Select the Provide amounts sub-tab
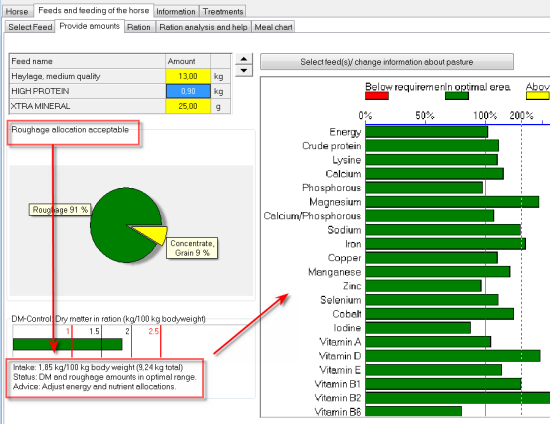 (x=89, y=26)
